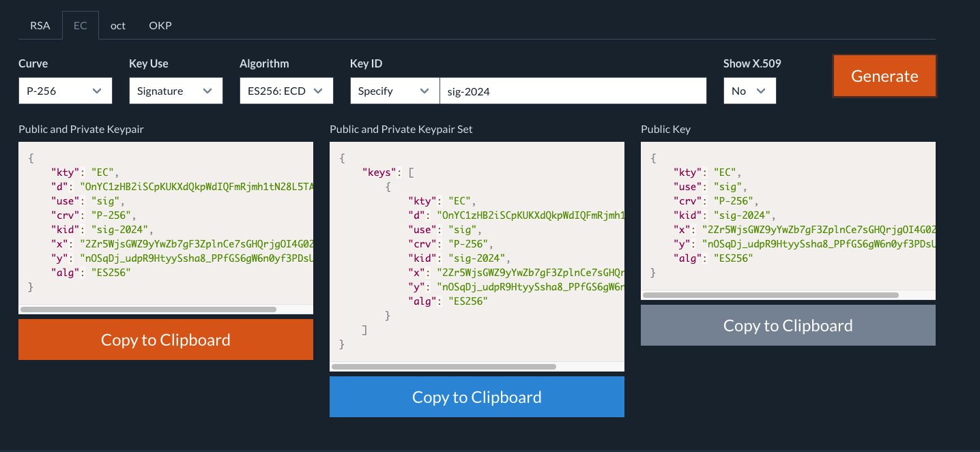Copy the Public Key to clipboard
The height and width of the screenshot is (452, 980).
tap(788, 325)
